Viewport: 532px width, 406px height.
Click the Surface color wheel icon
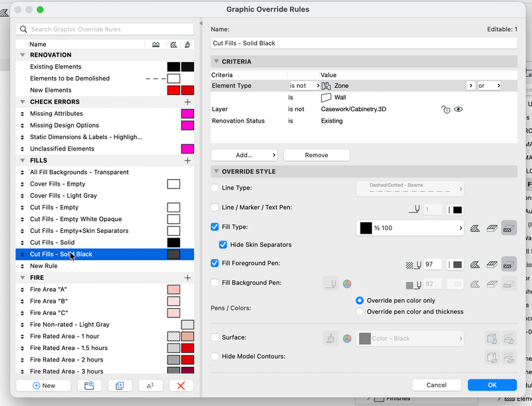tap(347, 339)
